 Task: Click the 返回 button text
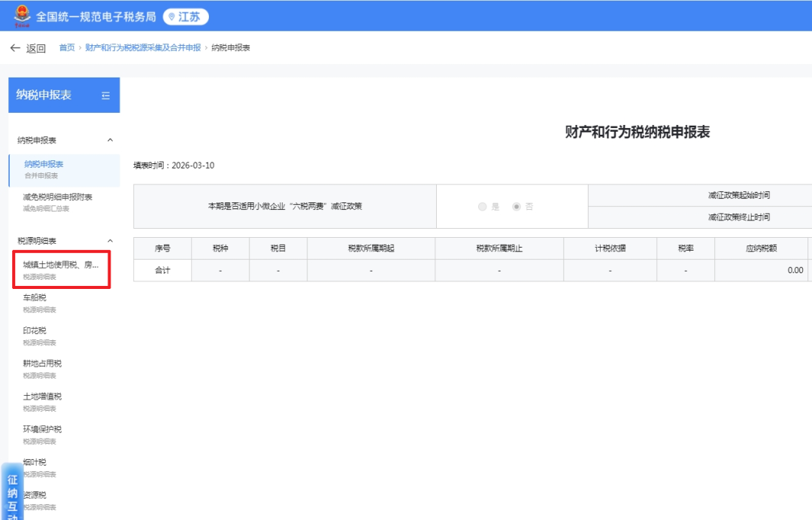[x=36, y=48]
